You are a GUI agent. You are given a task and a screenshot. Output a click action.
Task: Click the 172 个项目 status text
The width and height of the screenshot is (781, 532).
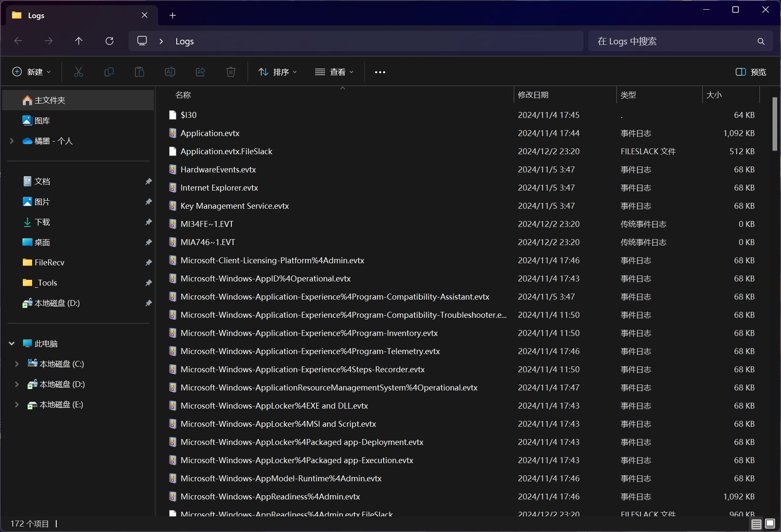pos(30,524)
